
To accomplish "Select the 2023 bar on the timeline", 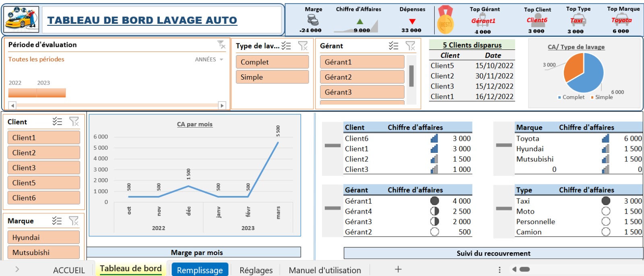I will click(x=51, y=93).
